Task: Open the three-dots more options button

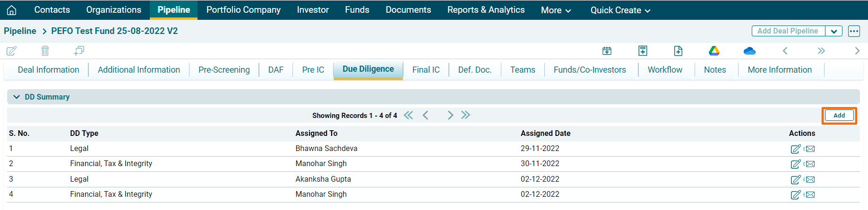Action: [854, 31]
